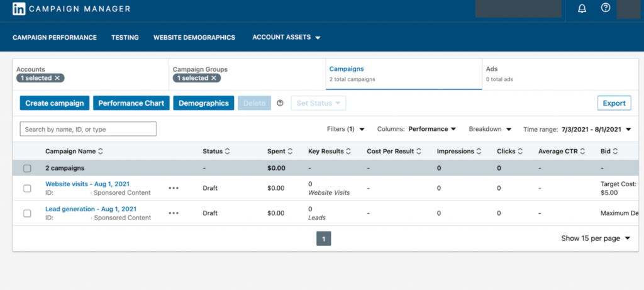Click the Create campaign button
644x290 pixels.
55,103
